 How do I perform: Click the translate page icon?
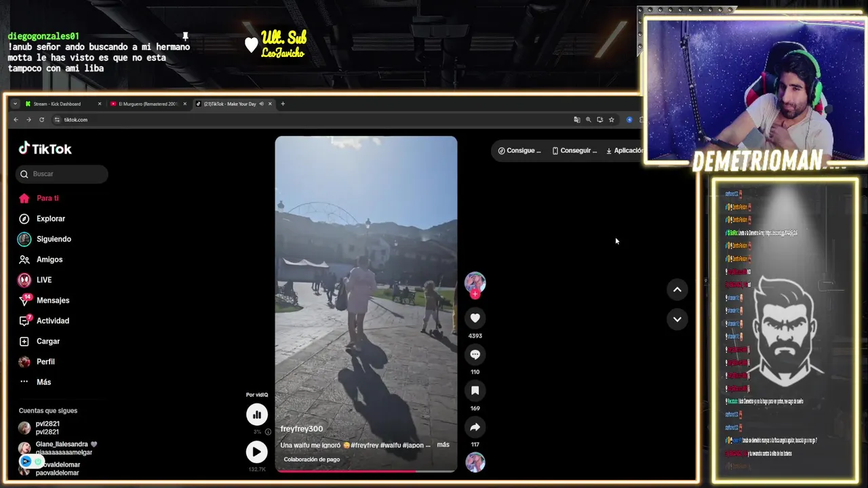point(577,119)
